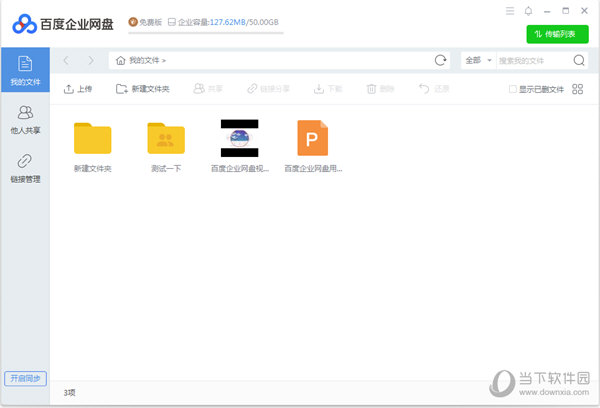Open the 传输列表 transfer list
Screen dimensions: 600x408
point(557,34)
